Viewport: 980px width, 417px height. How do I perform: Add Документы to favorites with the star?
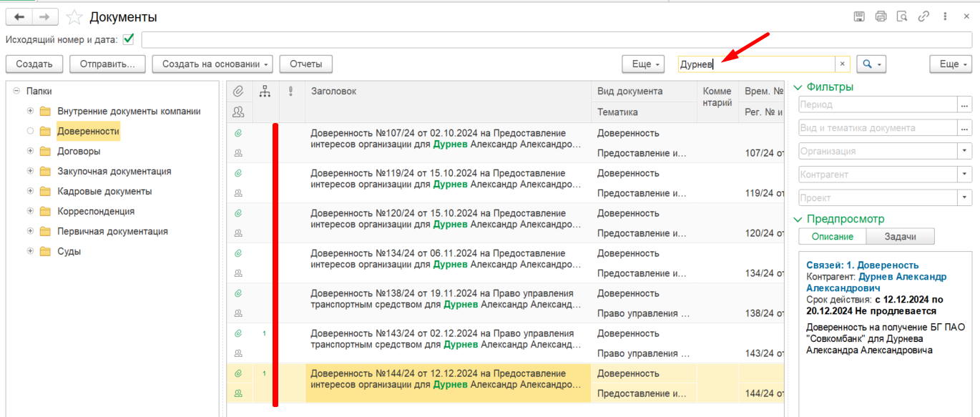click(x=74, y=17)
